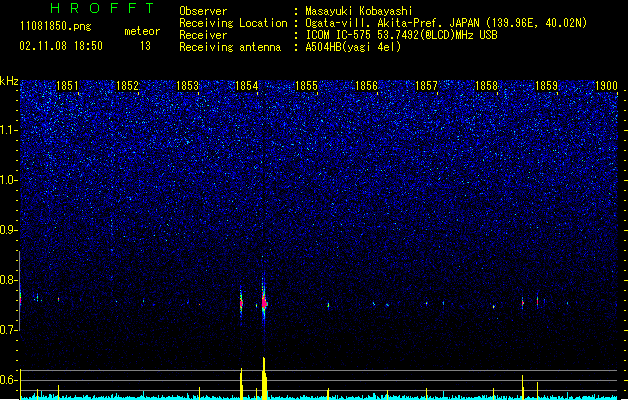Click the 0.6 kHz axis label
The height and width of the screenshot is (400, 629).
pyautogui.click(x=9, y=380)
